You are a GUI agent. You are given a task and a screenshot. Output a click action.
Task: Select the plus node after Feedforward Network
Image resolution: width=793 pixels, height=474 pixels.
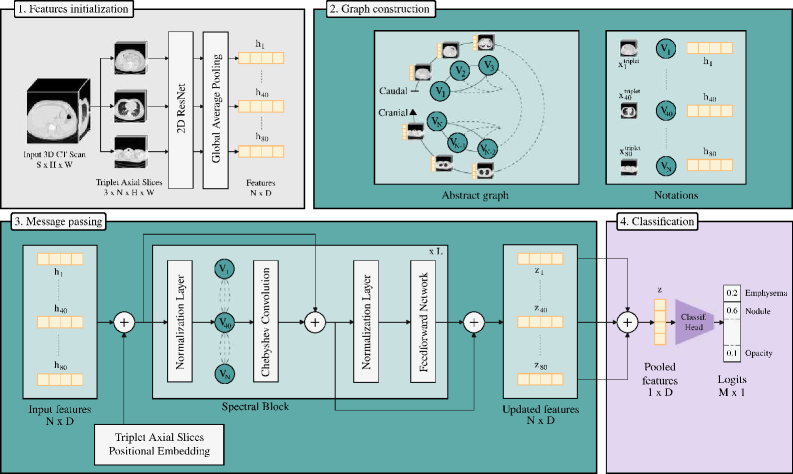tap(474, 322)
